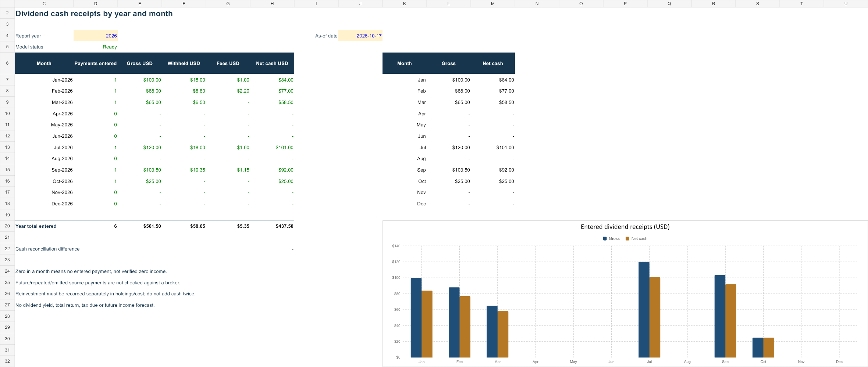Click the Oct gross bar in chart
Image resolution: width=868 pixels, height=367 pixels.
pos(758,348)
